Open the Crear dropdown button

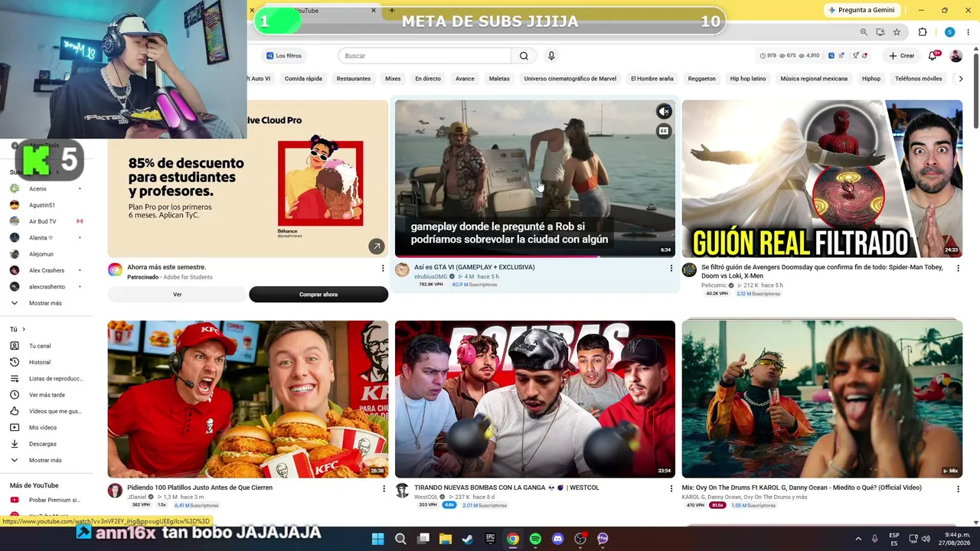(901, 56)
